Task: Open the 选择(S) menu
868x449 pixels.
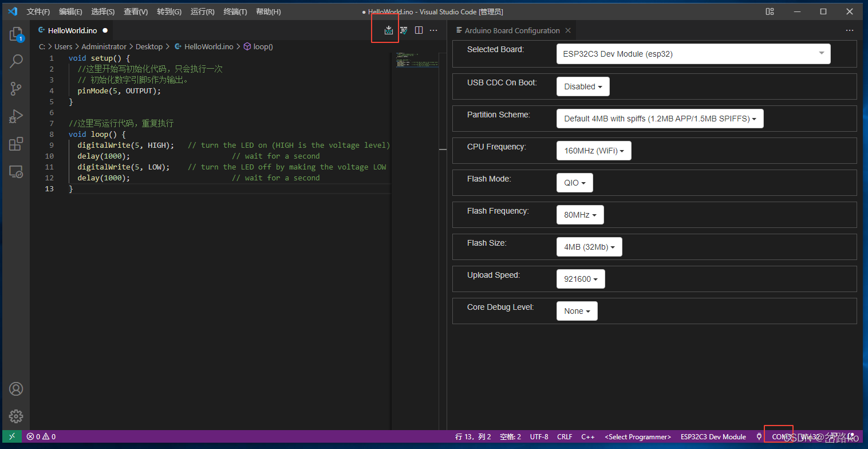Action: pos(103,11)
